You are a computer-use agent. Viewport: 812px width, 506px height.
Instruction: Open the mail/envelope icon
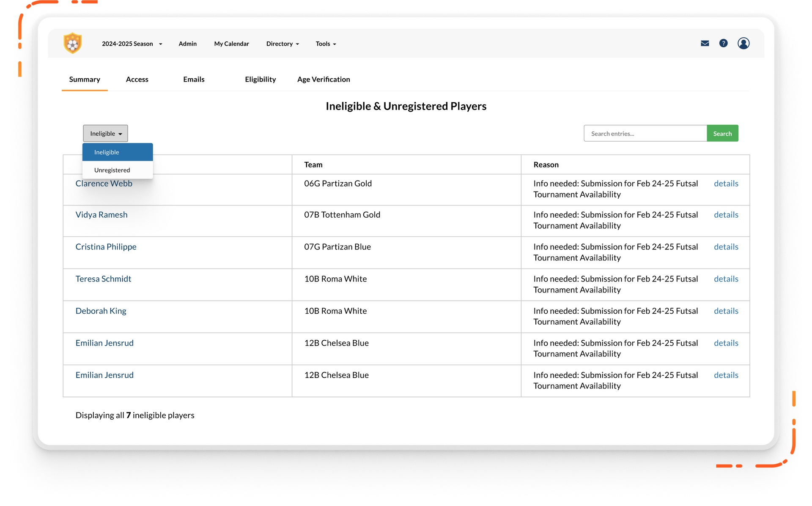click(705, 43)
